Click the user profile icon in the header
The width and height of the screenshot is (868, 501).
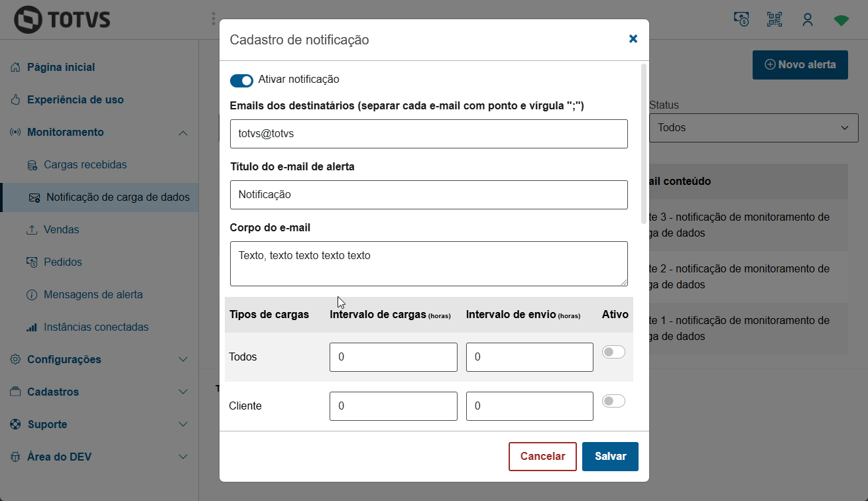point(807,19)
